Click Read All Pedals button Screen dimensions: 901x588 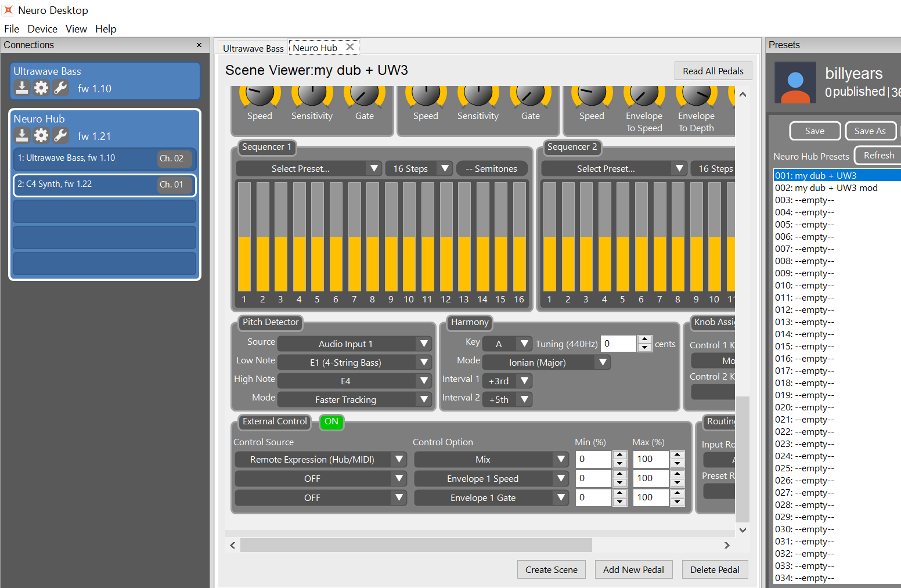[713, 71]
